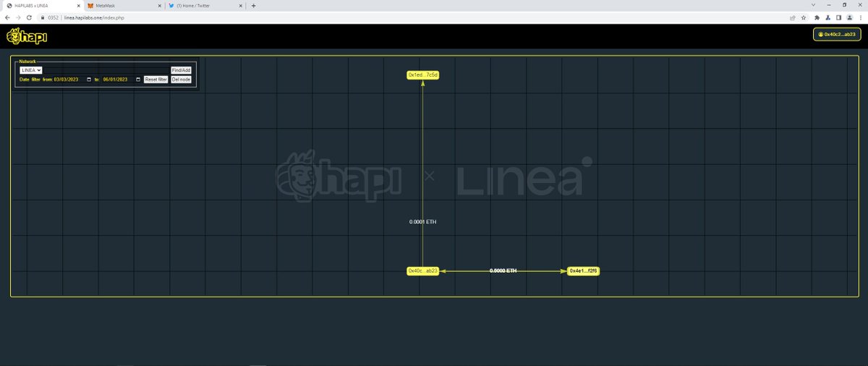Screen dimensions: 868x366
Task: Open the connected wallet 0x40c2...ab23 button
Action: [x=836, y=34]
